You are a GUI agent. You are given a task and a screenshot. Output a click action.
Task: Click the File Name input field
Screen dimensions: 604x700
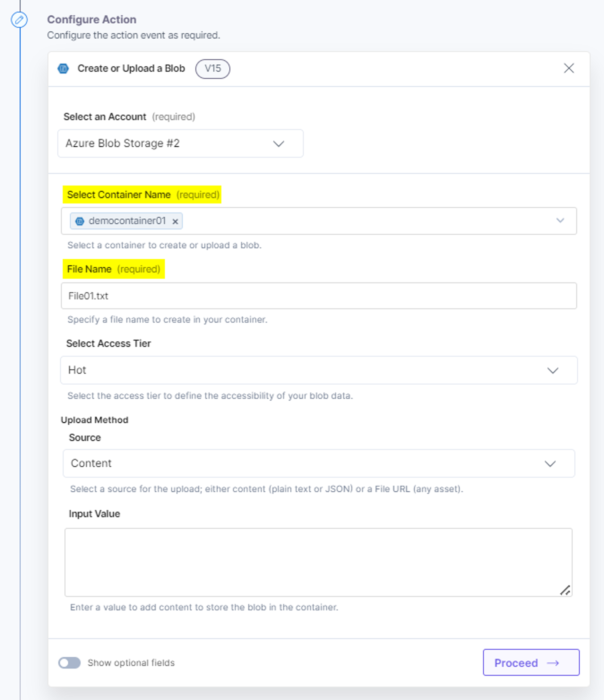pos(319,296)
